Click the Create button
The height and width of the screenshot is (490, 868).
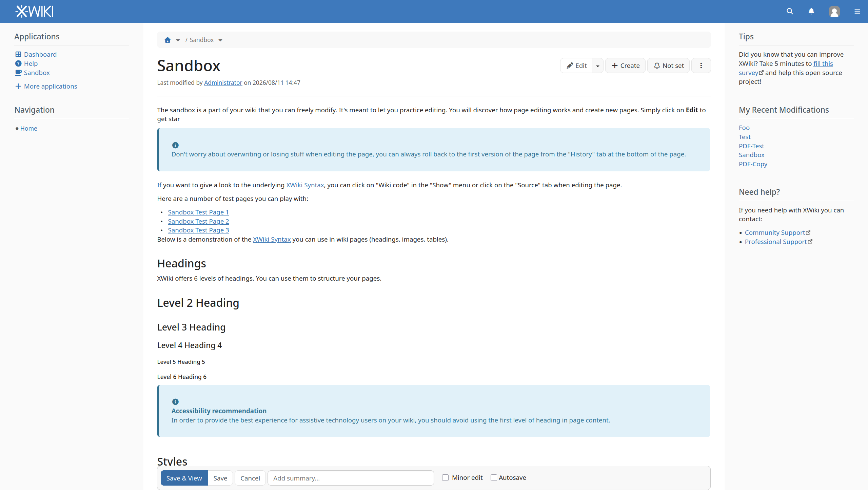tap(626, 65)
